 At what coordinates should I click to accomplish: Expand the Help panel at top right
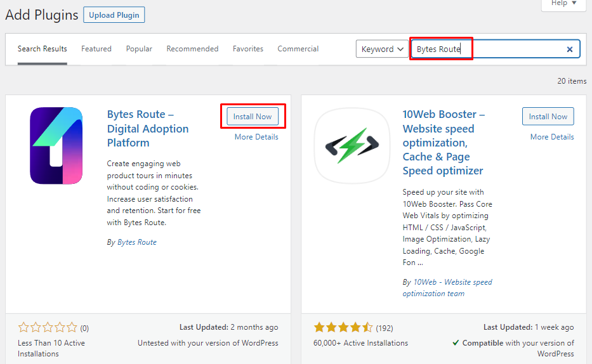pyautogui.click(x=563, y=4)
